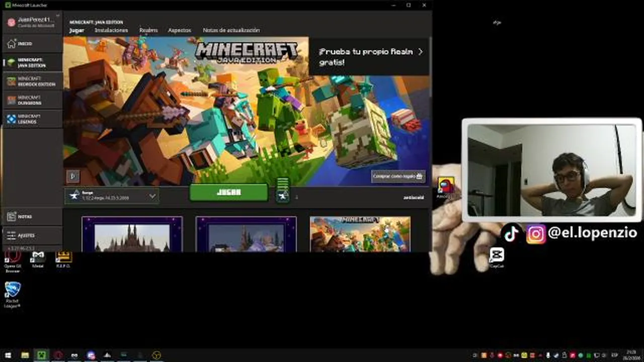Open the R.E.P.O. desktop shortcut

[63, 259]
